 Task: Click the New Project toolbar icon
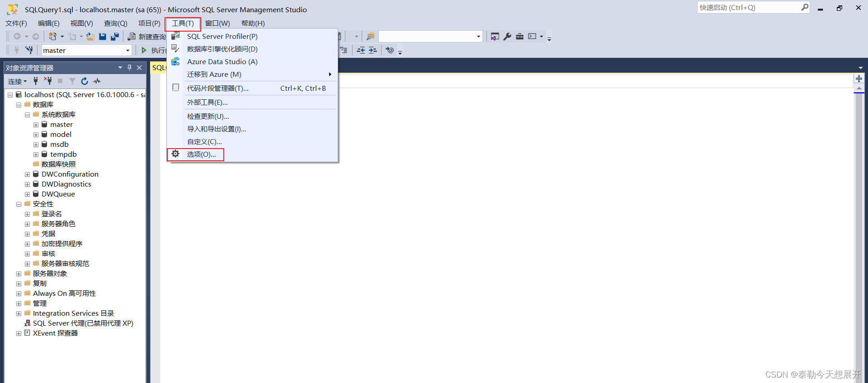coord(53,37)
